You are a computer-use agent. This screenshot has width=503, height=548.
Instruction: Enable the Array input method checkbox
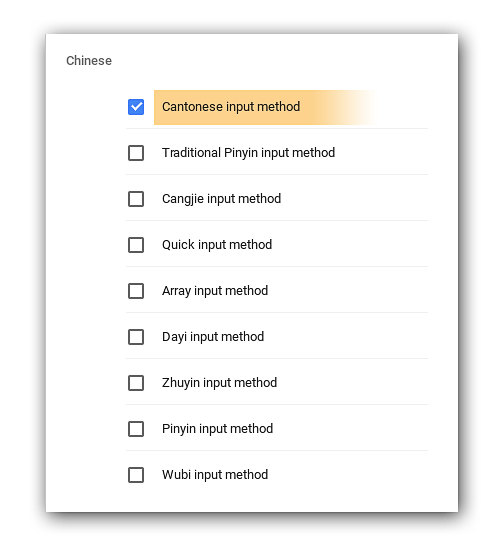136,291
